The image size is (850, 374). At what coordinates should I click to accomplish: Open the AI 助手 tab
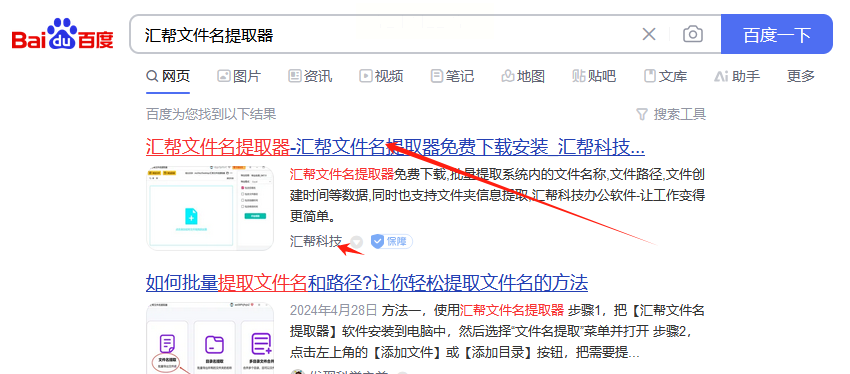(x=737, y=76)
